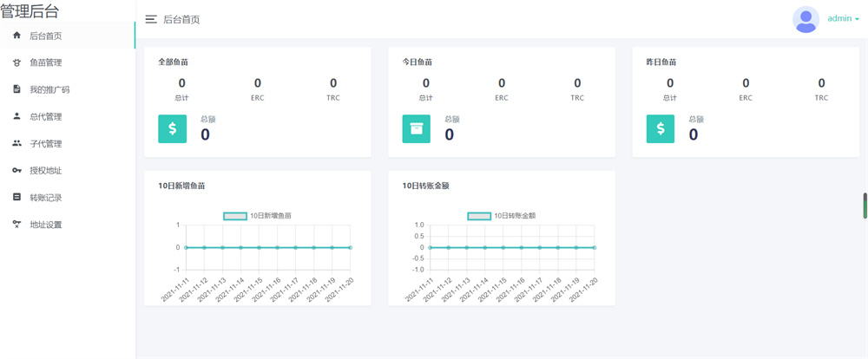Click the key icon for 授权地址
This screenshot has width=868, height=359.
(x=16, y=171)
